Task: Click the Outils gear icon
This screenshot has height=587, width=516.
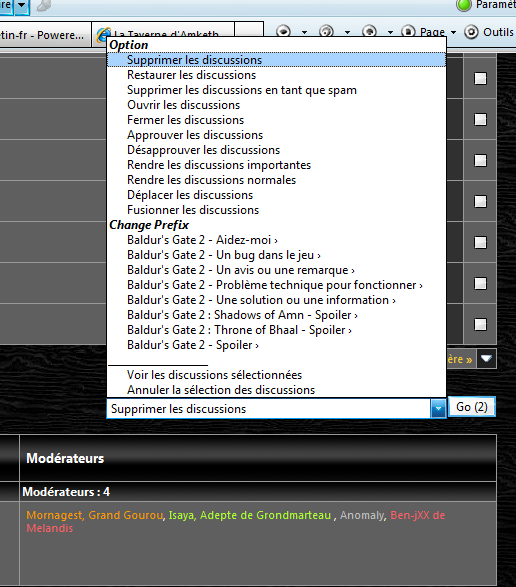Action: pos(471,32)
